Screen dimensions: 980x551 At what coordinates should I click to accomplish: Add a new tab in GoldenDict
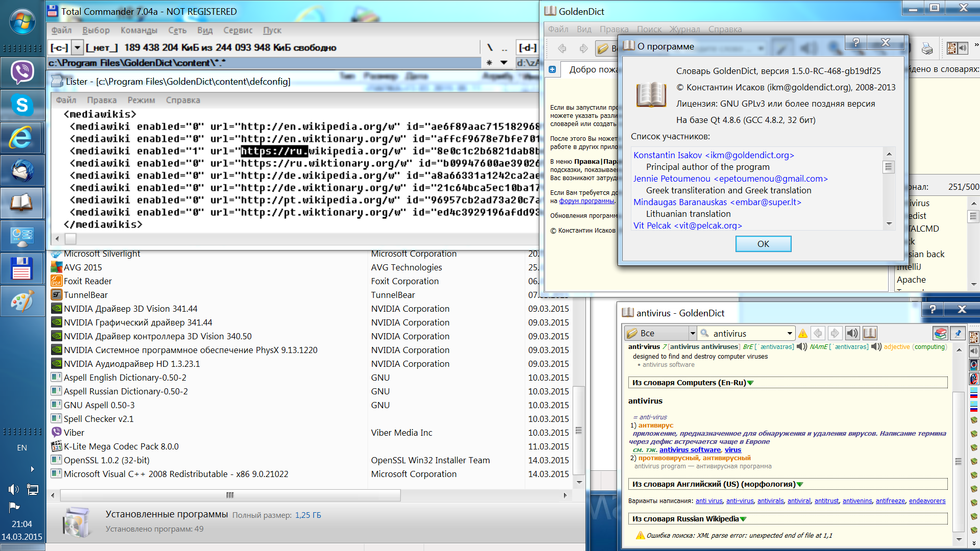point(552,69)
